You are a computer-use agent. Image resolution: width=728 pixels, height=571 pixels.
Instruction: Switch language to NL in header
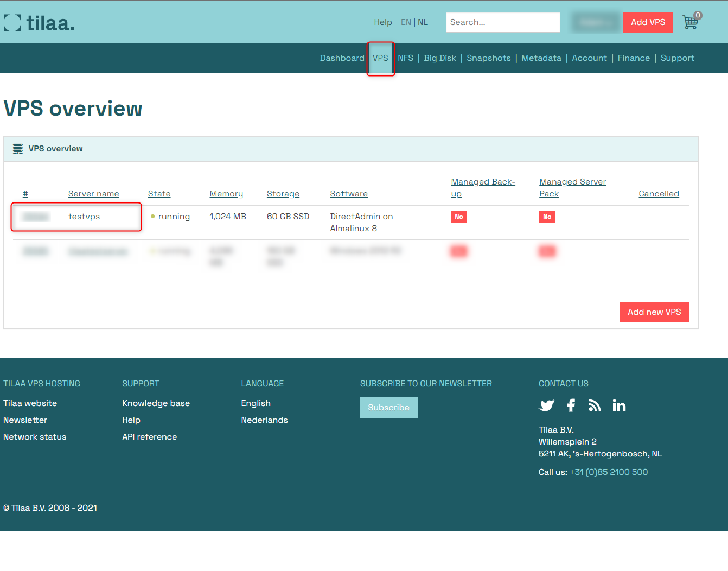pos(423,22)
